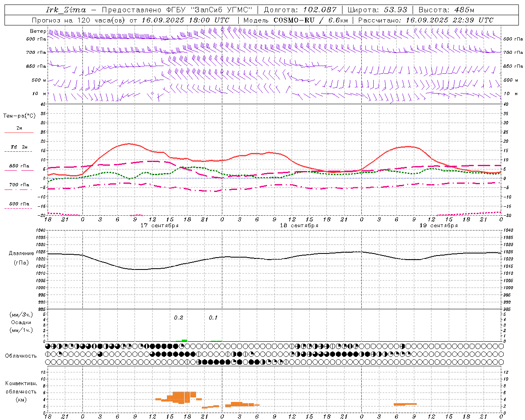Click the tallest orange convective cloud block

(x=181, y=398)
